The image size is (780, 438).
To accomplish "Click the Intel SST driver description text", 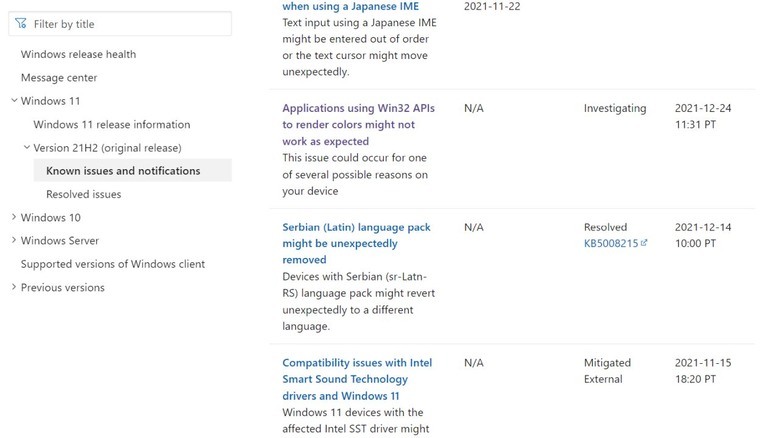I will 356,421.
